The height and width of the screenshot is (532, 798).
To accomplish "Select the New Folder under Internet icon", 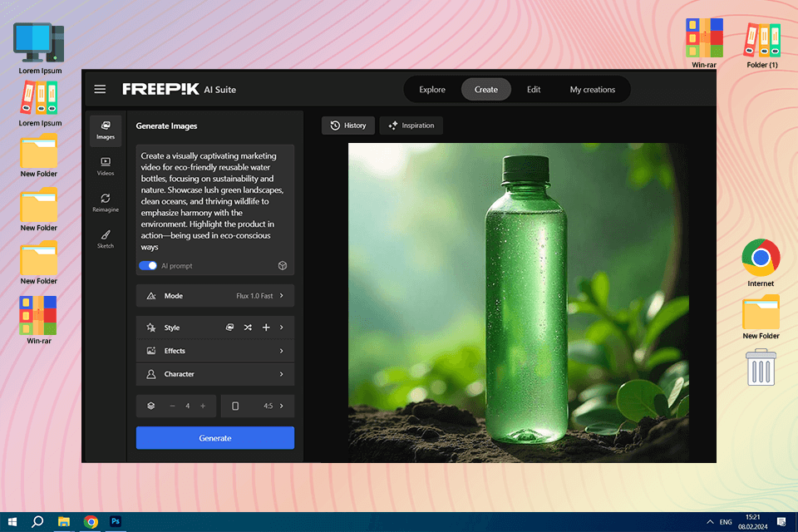I will point(761,317).
